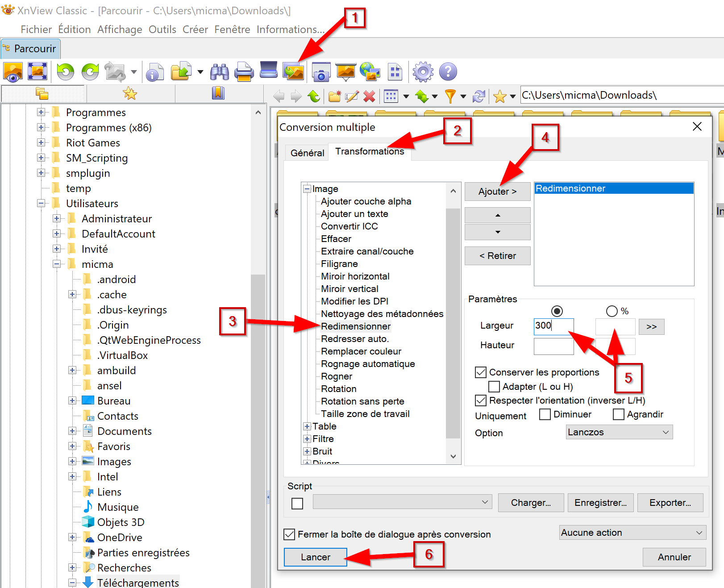Click the blue help question mark icon
This screenshot has width=724, height=588.
[x=448, y=72]
